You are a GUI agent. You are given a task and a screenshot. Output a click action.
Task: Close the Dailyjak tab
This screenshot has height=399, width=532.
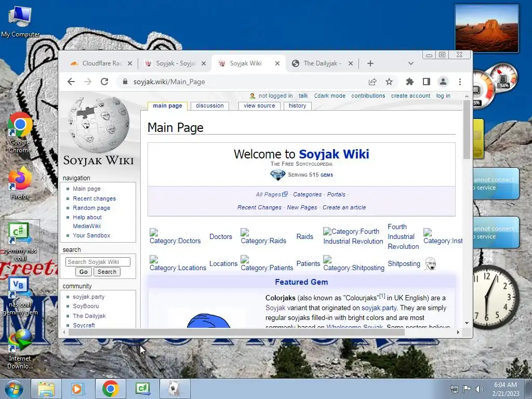coord(351,63)
